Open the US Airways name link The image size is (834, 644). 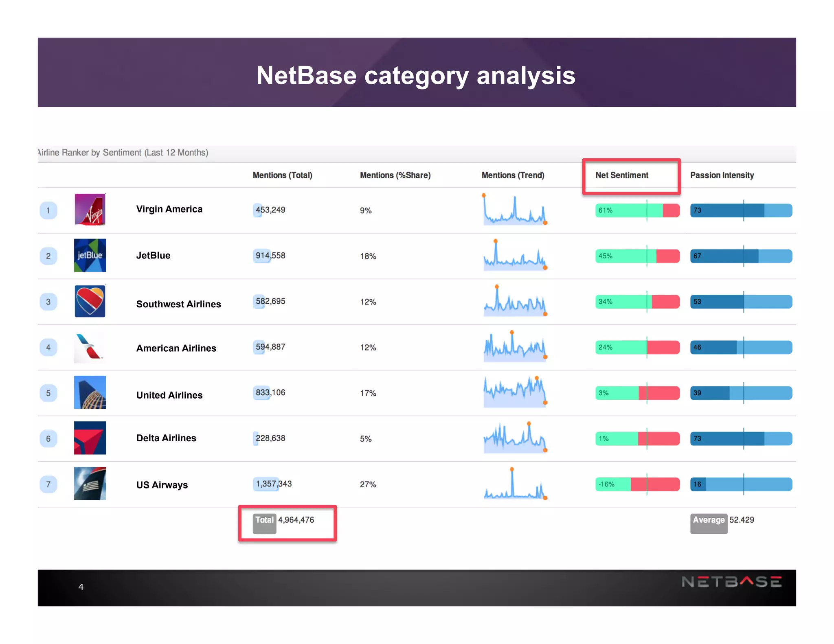(162, 485)
